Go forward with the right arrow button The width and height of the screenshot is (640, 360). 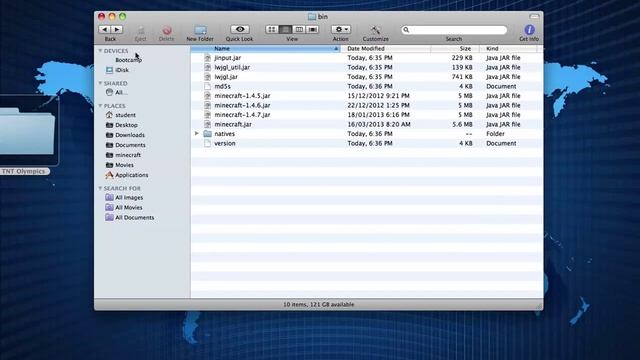pos(116,29)
